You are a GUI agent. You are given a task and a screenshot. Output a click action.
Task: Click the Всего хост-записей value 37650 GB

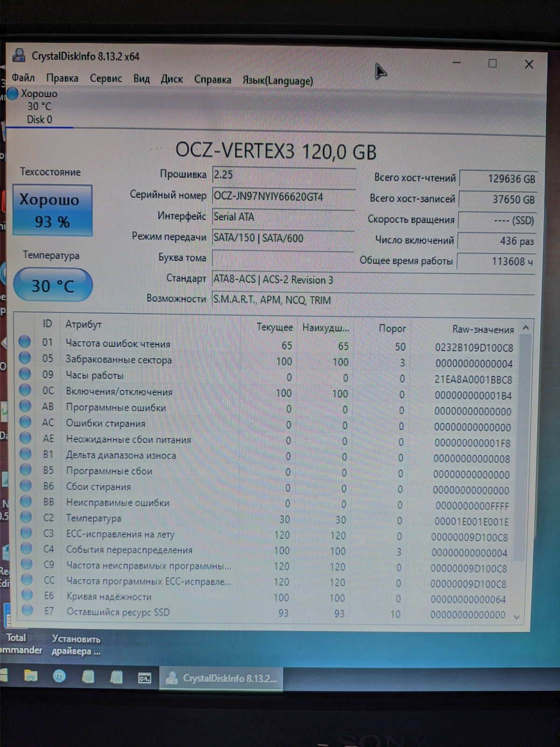point(498,199)
